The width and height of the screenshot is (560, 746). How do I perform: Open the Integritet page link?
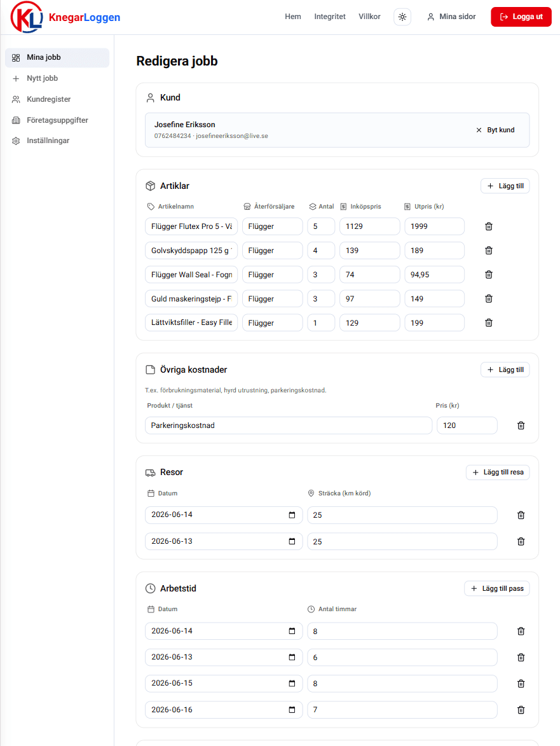click(x=330, y=17)
